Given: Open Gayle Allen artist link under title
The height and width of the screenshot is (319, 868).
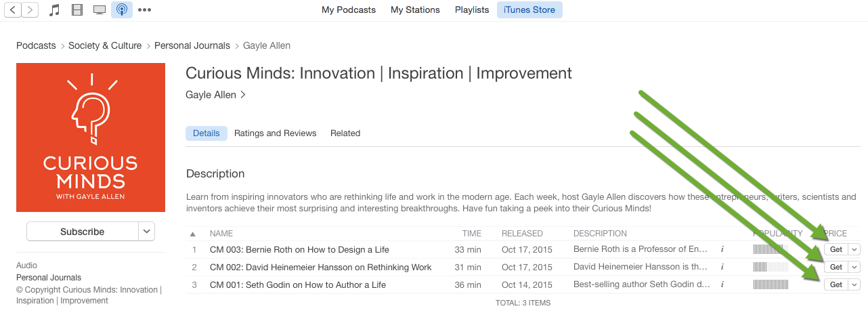Looking at the screenshot, I should pos(216,95).
